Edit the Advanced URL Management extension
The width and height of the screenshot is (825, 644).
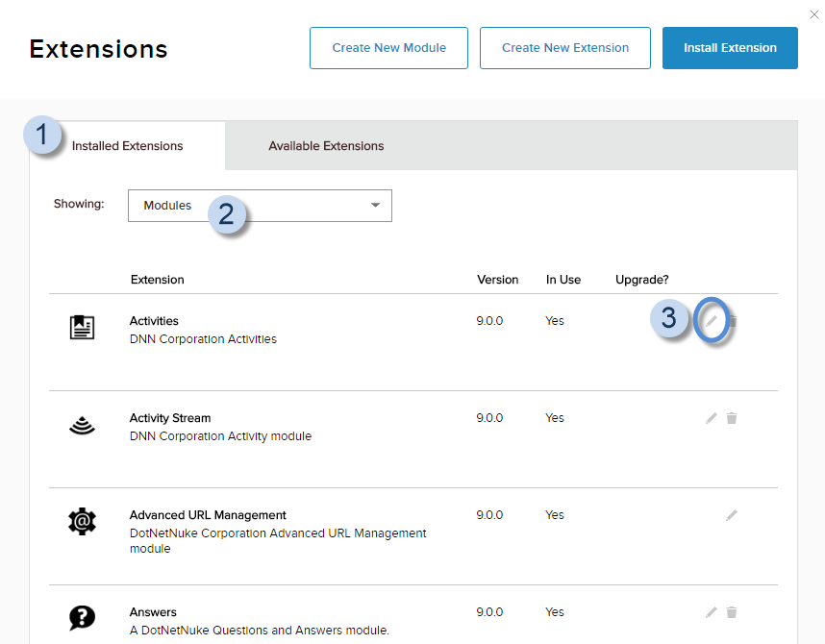(x=732, y=515)
